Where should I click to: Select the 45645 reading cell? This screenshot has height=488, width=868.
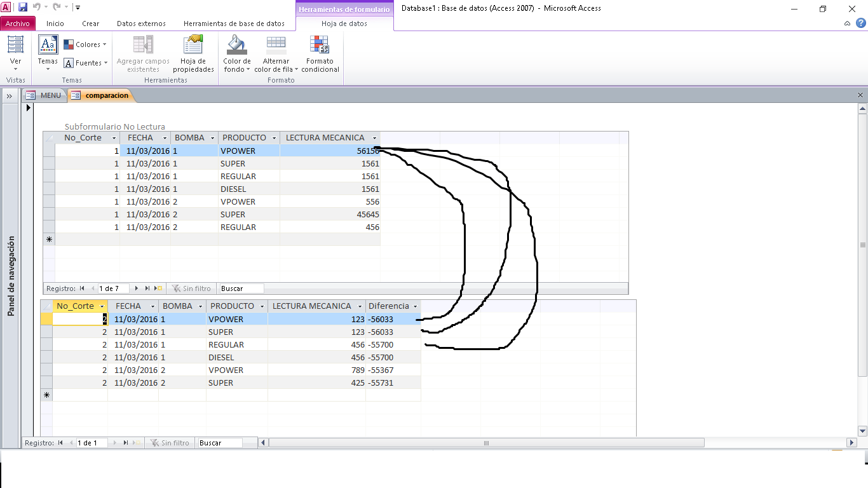coord(330,214)
